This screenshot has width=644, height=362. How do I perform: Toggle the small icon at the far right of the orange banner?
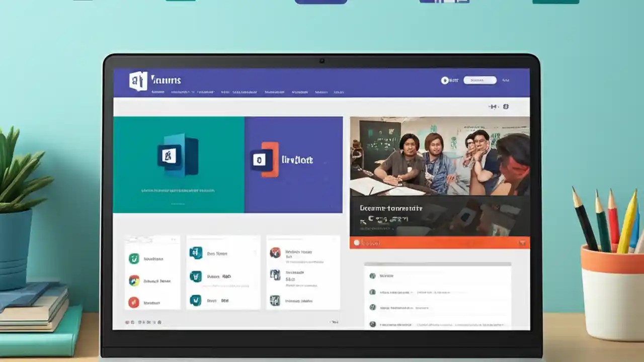(523, 243)
